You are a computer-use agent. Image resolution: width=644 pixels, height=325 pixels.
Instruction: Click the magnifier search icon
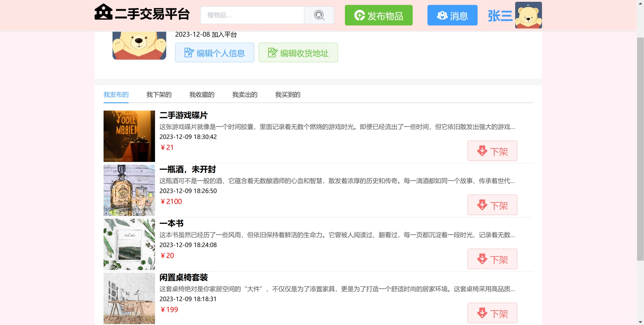tap(319, 15)
